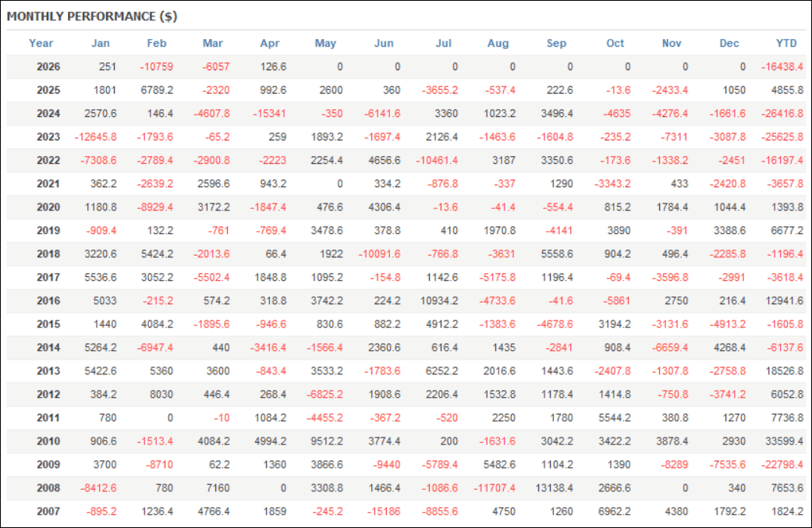Screen dimensions: 812x528
Task: Click the 2013 year row label
Action: coord(48,371)
